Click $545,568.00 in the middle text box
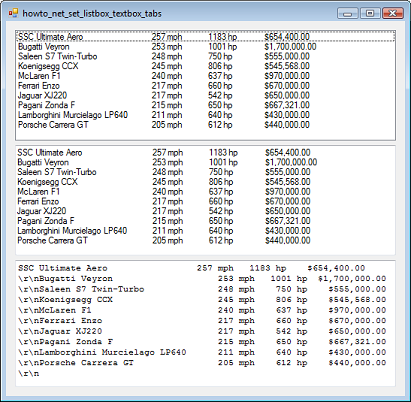The image size is (411, 402). click(x=288, y=182)
